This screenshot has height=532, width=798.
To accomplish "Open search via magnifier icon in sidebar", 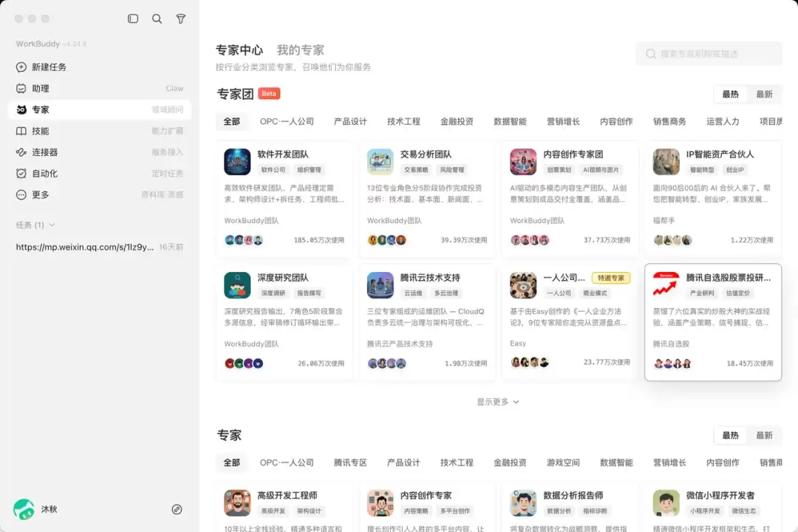I will (x=157, y=18).
